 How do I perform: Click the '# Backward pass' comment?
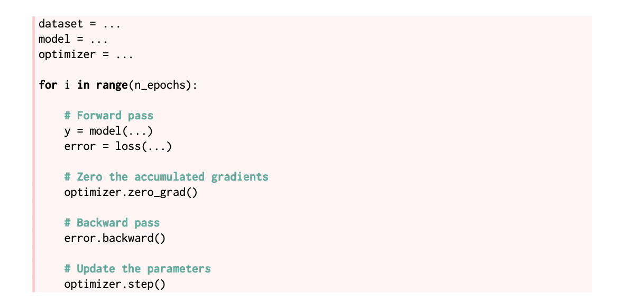112,223
